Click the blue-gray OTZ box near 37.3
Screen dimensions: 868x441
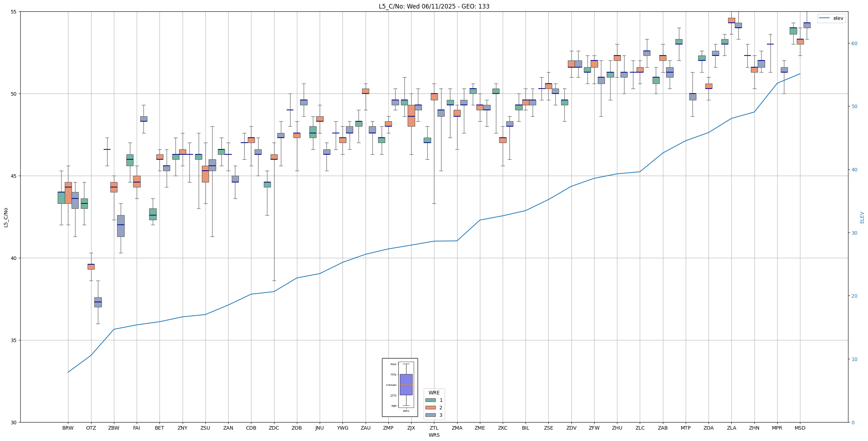tap(98, 302)
